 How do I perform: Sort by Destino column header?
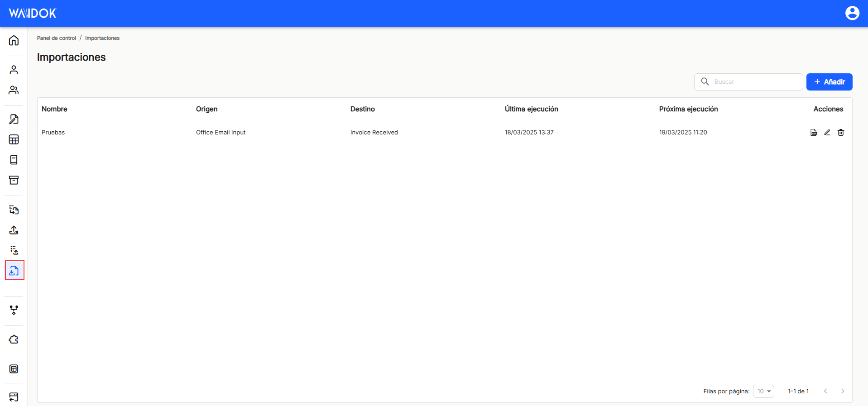(x=363, y=109)
